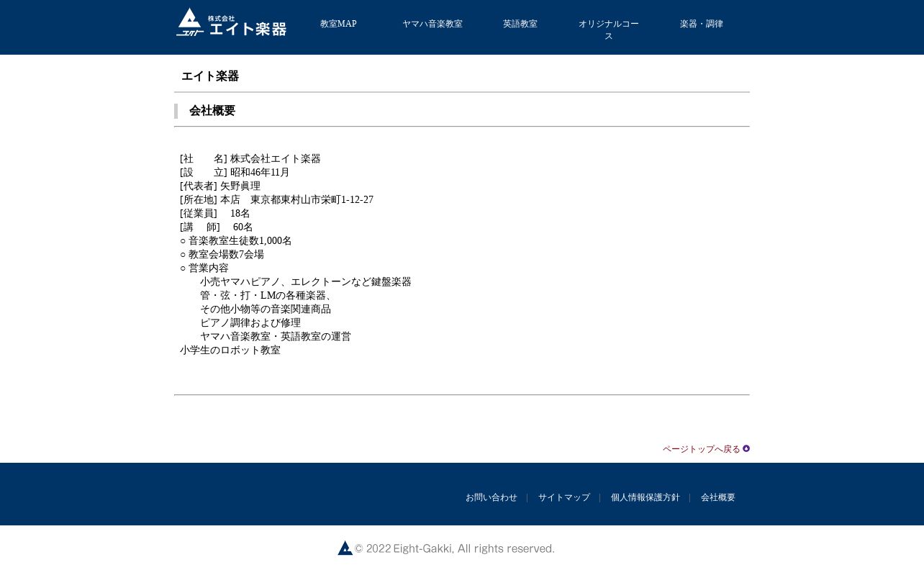The width and height of the screenshot is (924, 570).
Task: Click ピアノ調律および修理 line
Action: 250,323
